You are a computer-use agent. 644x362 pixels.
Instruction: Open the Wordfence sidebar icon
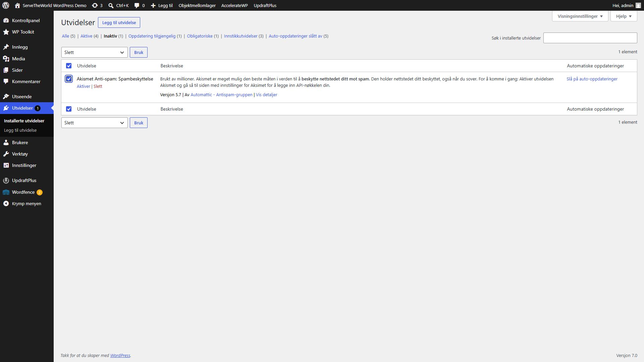coord(6,192)
